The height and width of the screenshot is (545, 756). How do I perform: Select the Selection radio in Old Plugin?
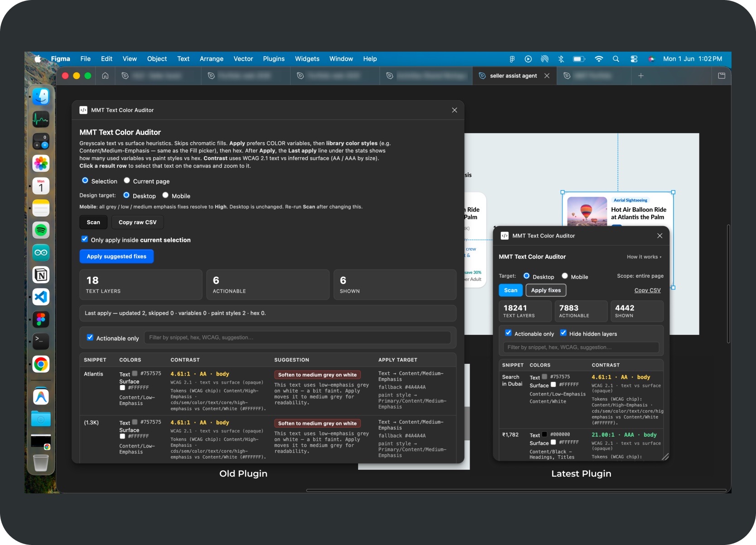click(85, 180)
